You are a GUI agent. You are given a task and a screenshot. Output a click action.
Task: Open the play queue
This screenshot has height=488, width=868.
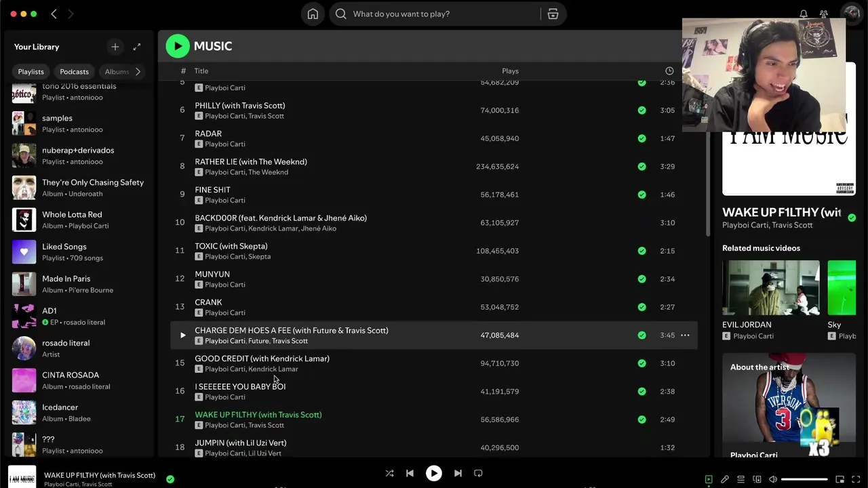click(x=741, y=479)
